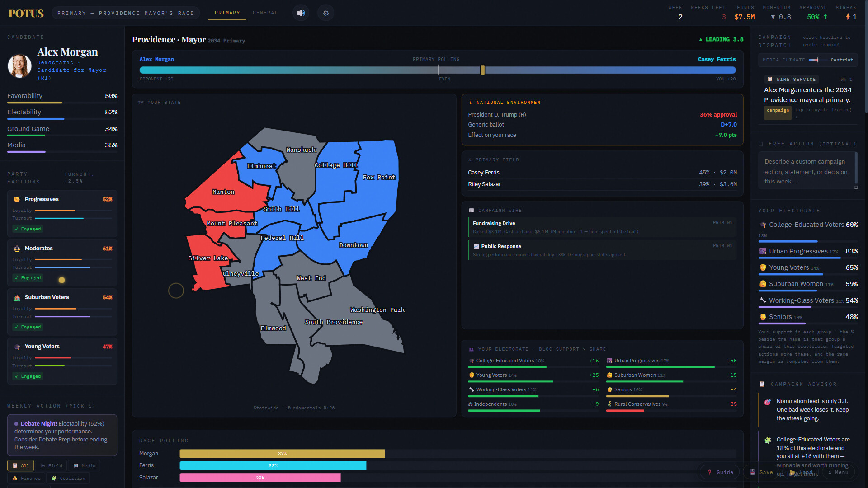Image resolution: width=868 pixels, height=488 pixels.
Task: Open the Menu button
Action: click(x=838, y=473)
